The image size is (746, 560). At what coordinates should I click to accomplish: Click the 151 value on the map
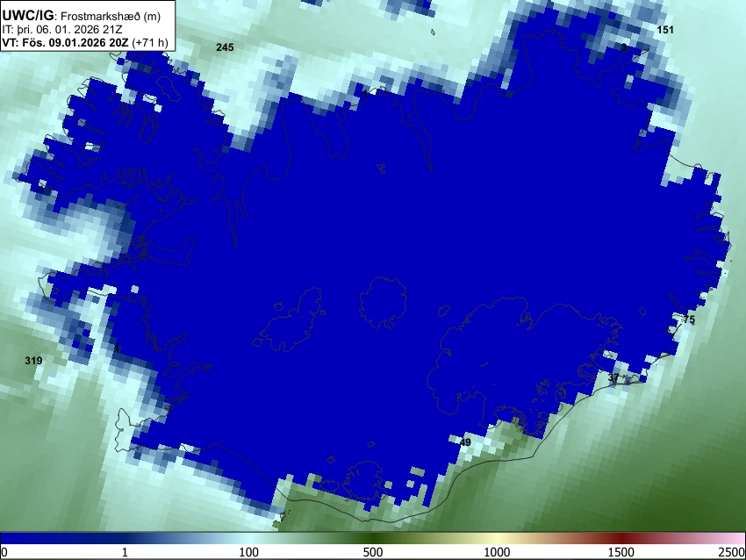(665, 30)
